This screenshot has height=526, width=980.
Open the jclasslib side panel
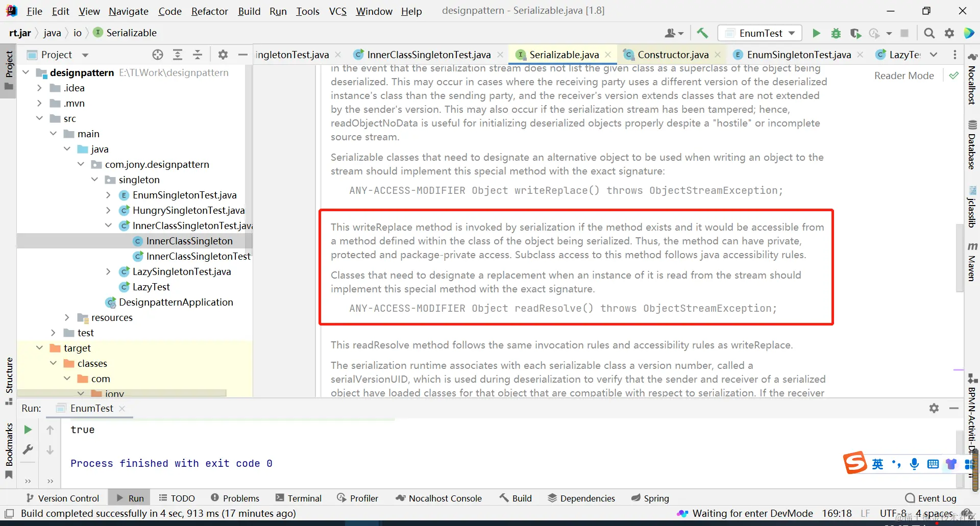point(972,207)
